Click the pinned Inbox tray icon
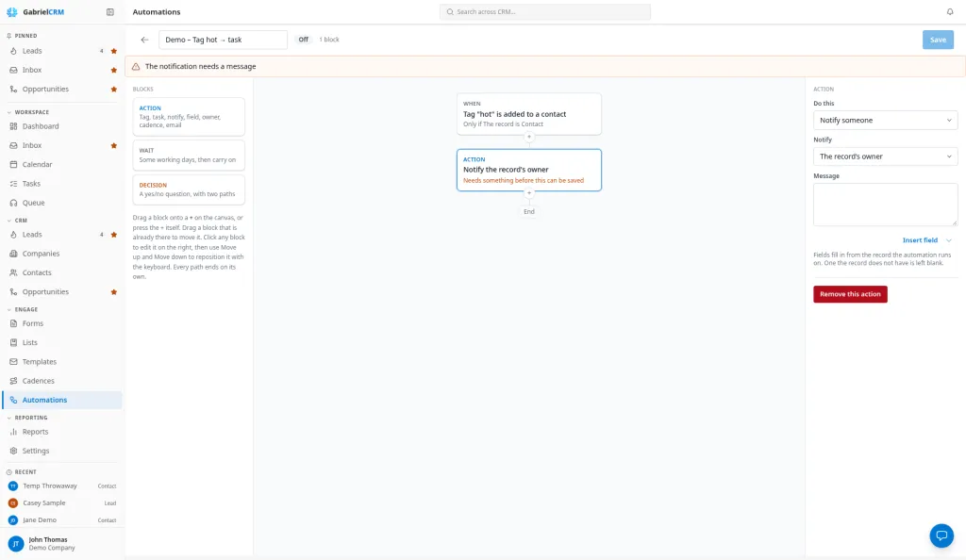Viewport: 966px width, 560px height. tap(13, 70)
